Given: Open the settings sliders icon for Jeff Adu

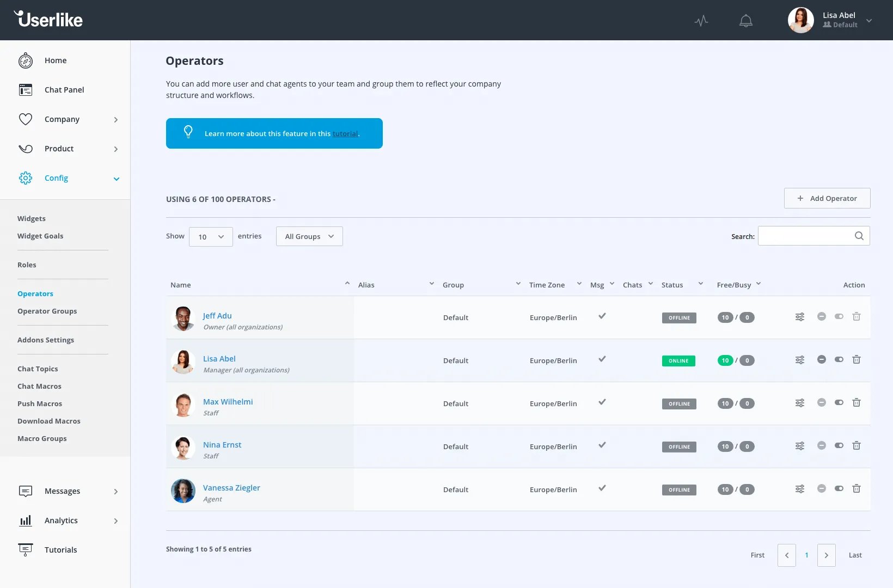Looking at the screenshot, I should pyautogui.click(x=799, y=316).
